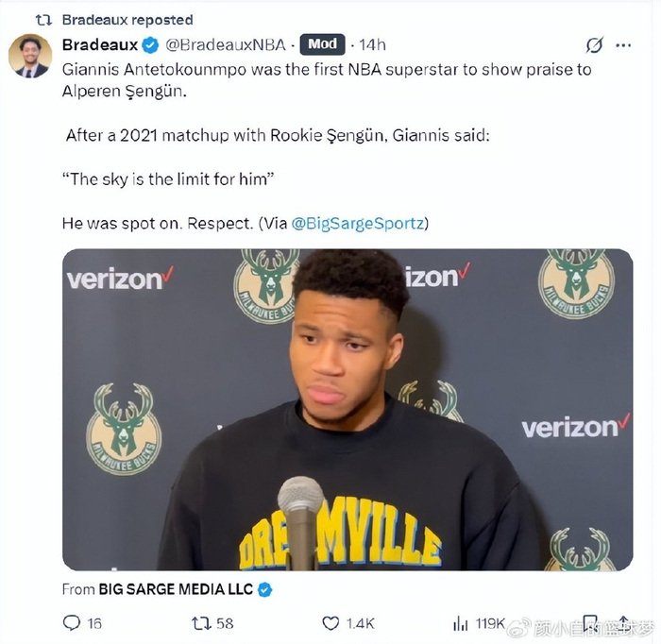
Task: Click the Mod badge label
Action: coord(322,44)
